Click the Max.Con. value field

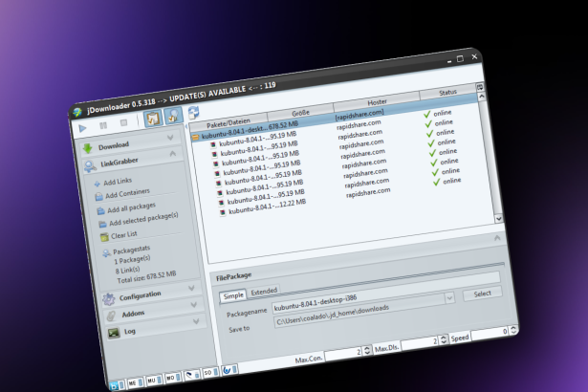[x=343, y=354]
